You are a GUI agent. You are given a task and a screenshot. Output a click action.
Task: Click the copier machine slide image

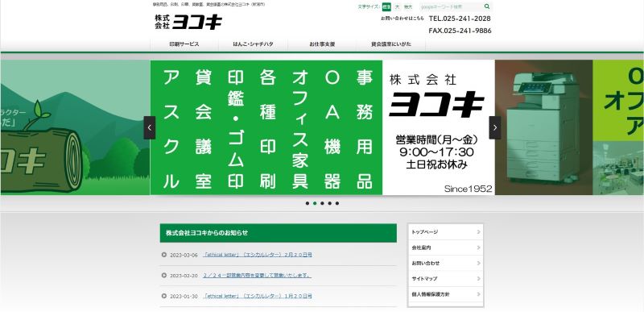544,128
